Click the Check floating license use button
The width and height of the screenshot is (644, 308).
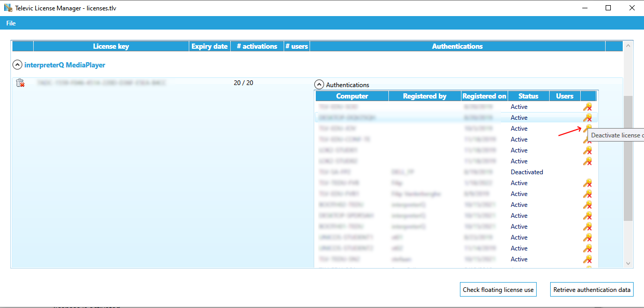pyautogui.click(x=498, y=290)
